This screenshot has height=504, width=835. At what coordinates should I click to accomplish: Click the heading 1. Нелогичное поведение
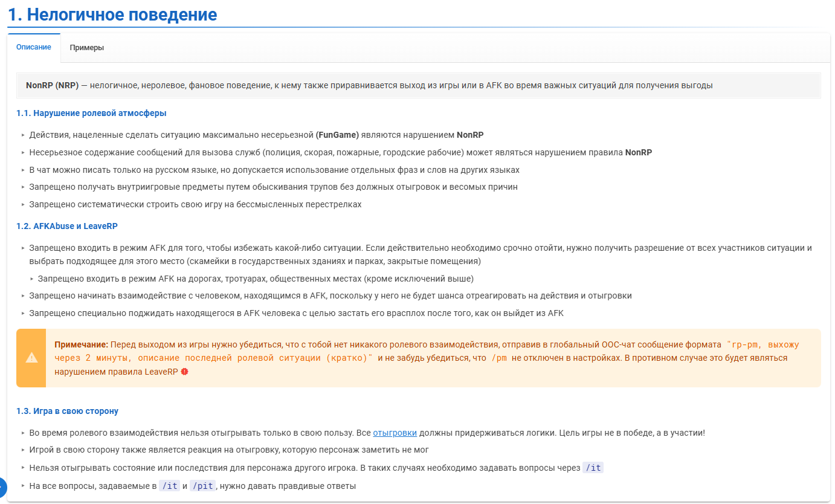(112, 15)
